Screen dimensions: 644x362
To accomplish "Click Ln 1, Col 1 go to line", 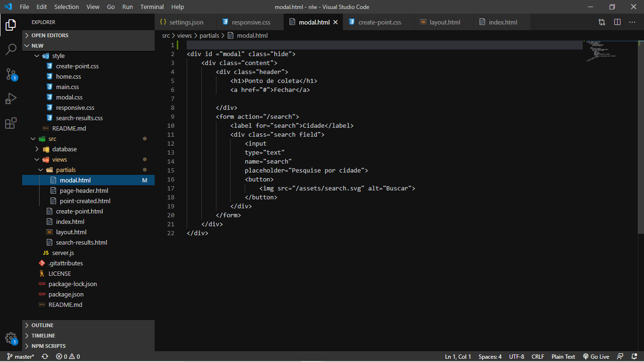I will coord(458,357).
